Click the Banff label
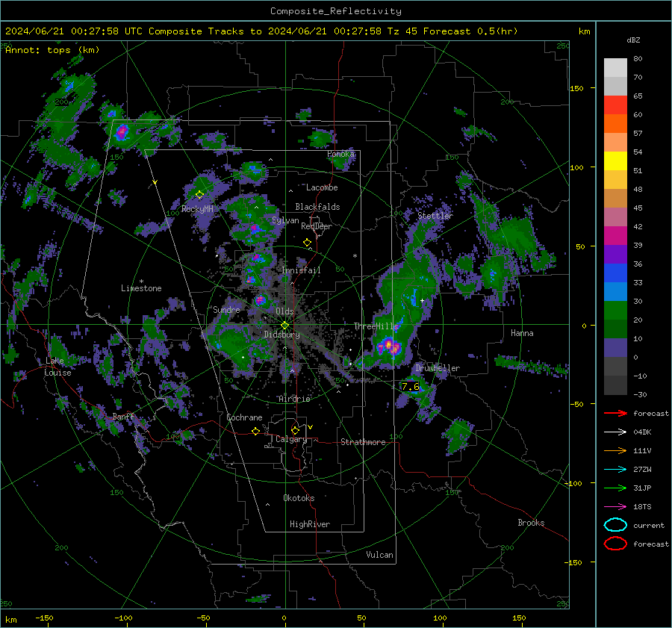This screenshot has height=628, width=672. (x=123, y=417)
